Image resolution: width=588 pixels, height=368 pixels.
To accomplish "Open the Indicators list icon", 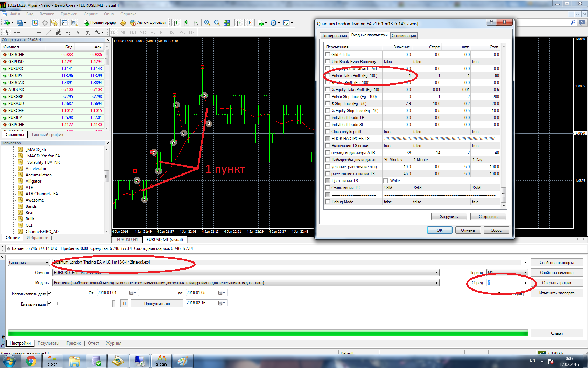I will click(261, 23).
